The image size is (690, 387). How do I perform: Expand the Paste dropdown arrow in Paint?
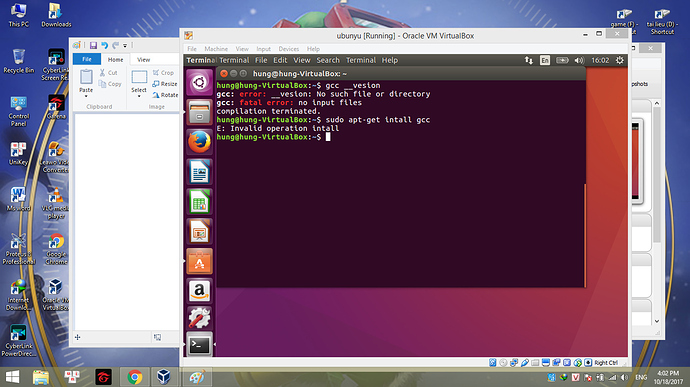coord(86,96)
